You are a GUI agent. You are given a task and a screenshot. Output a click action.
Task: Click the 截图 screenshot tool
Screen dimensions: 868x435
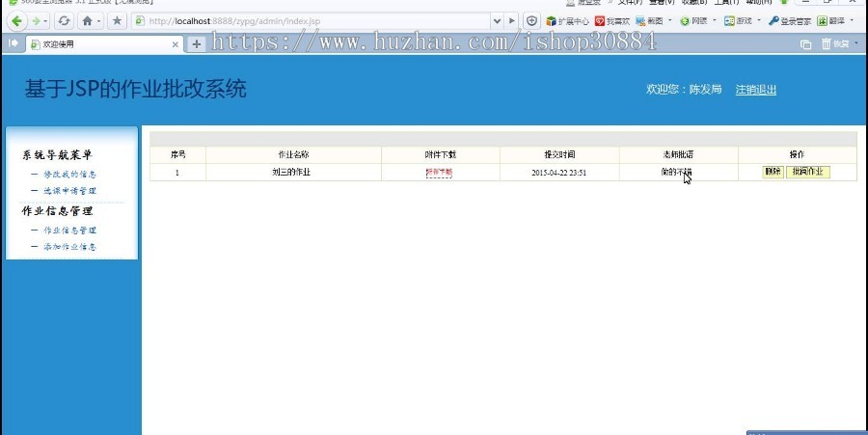tap(649, 21)
